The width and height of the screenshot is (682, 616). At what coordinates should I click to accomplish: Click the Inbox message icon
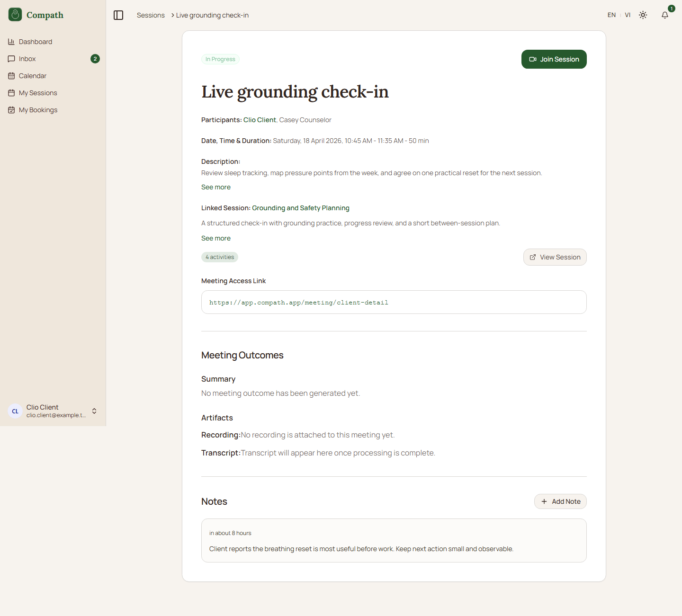coord(11,59)
